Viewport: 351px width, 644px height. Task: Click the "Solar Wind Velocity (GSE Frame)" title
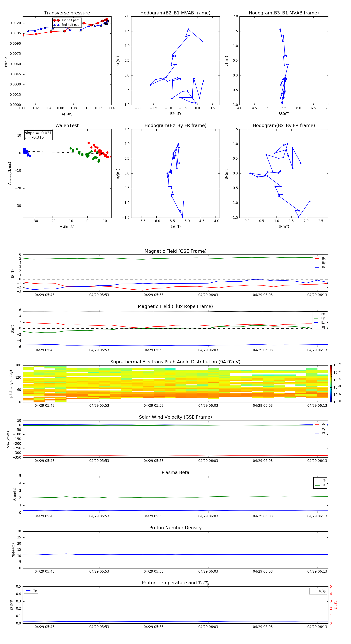pos(175,417)
